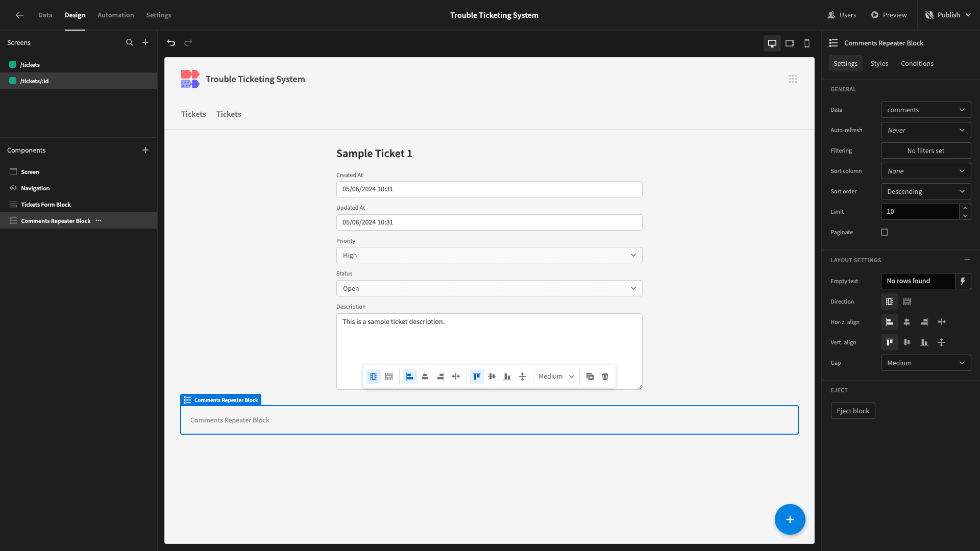The image size is (980, 551).
Task: Increase the Limit value stepper
Action: point(965,208)
